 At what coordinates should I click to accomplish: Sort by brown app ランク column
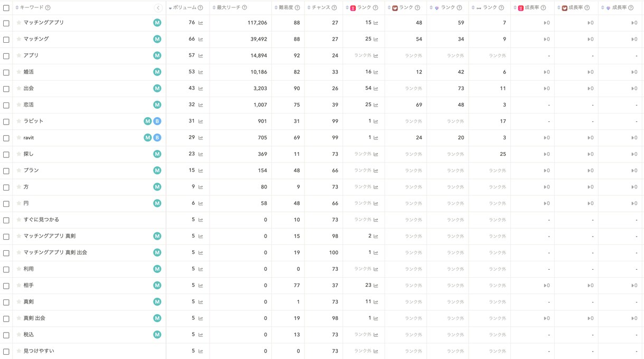389,8
